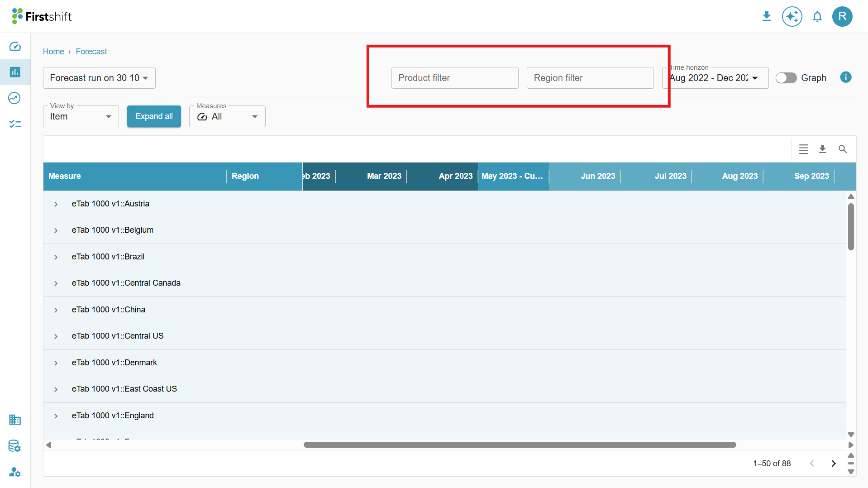Click the Product filter field
This screenshot has height=488, width=868.
pyautogui.click(x=455, y=78)
